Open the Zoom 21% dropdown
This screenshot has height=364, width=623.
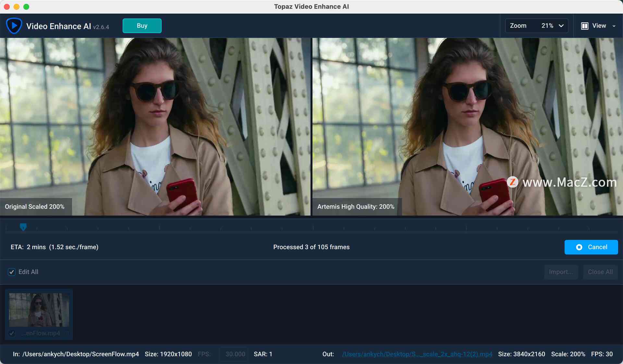(536, 26)
